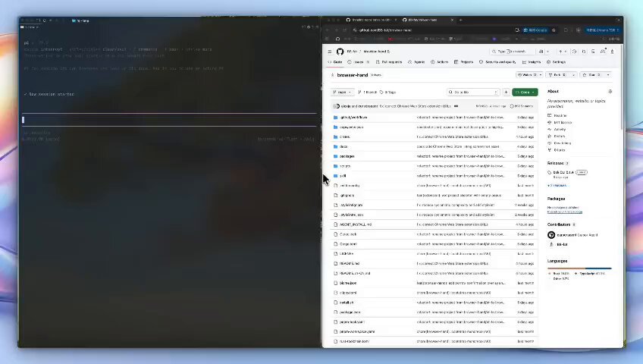Viewport: 643px width, 364px height.
Task: Focus the Go to file search field
Action: coord(473,93)
